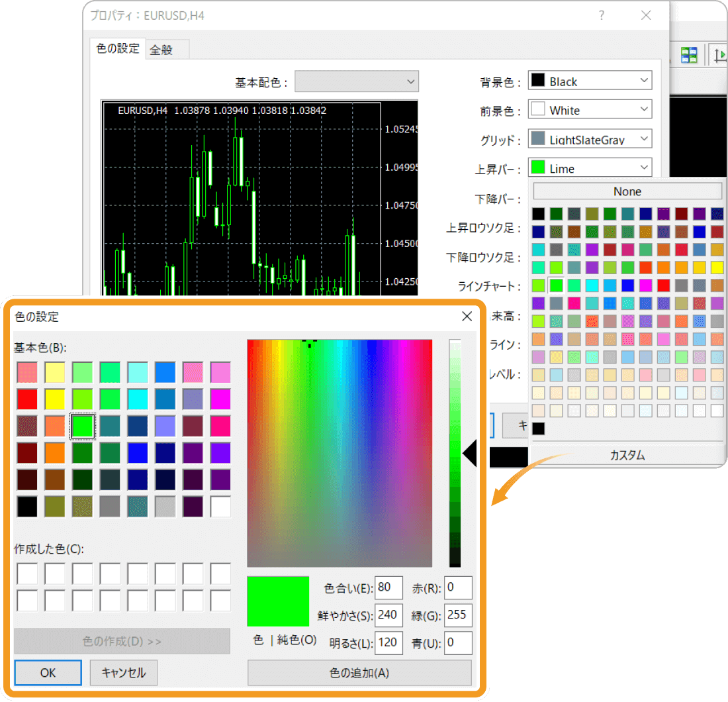Click the 鮮やかさ(S) saturation field
The height and width of the screenshot is (702, 728).
pyautogui.click(x=388, y=615)
